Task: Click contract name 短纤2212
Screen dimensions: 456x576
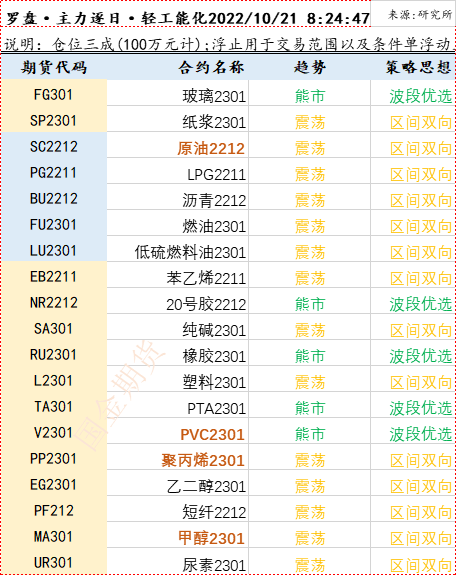Action: point(214,513)
